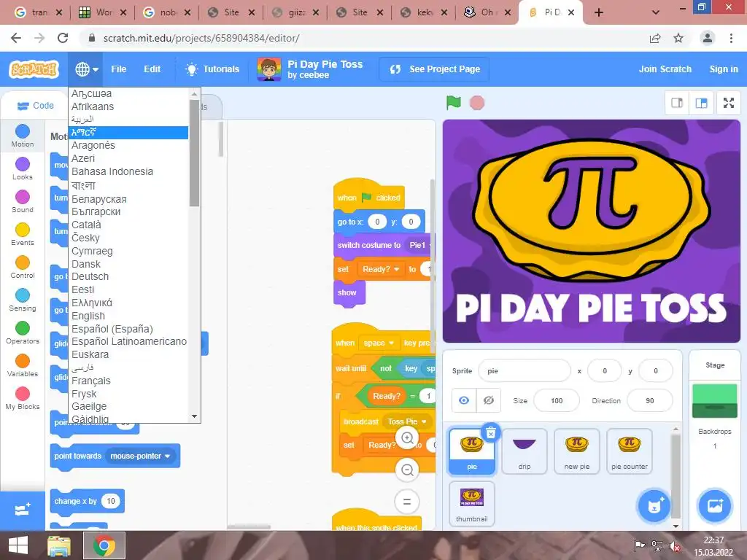Open the Edit menu

click(x=152, y=69)
